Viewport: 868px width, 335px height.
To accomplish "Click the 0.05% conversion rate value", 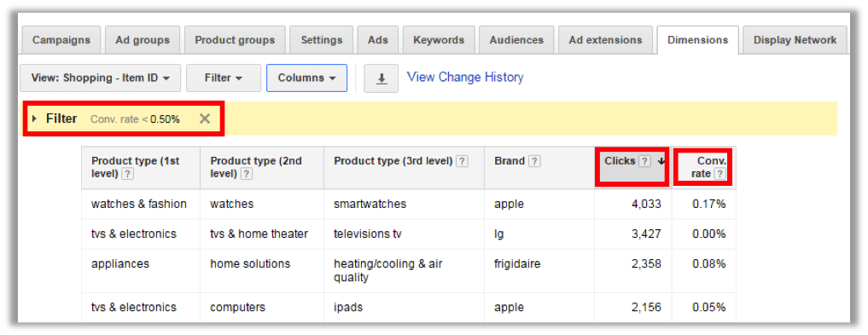I will click(x=709, y=307).
